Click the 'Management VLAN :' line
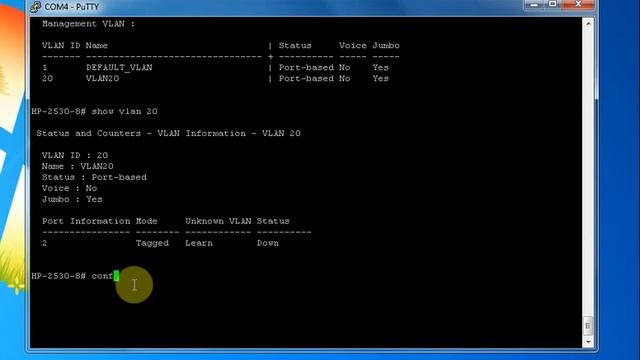 click(88, 24)
